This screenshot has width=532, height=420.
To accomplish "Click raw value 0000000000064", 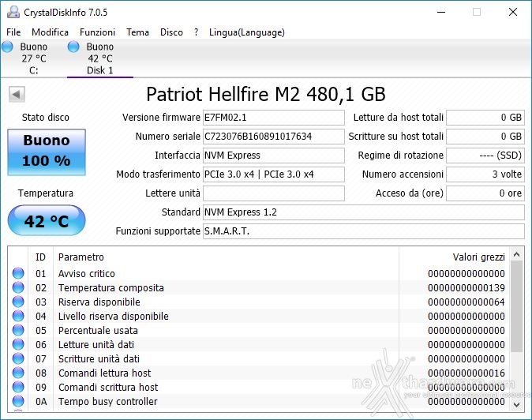I will pyautogui.click(x=466, y=302).
